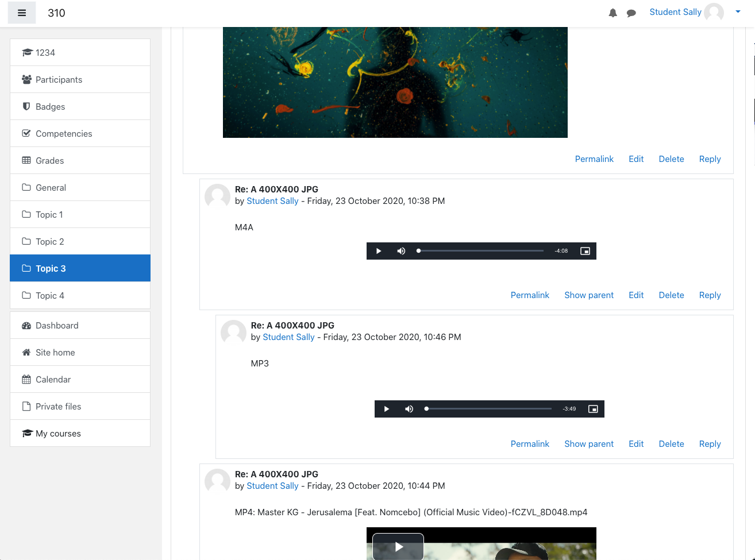Open Student Sally author link on M4A post
This screenshot has width=755, height=560.
[272, 201]
